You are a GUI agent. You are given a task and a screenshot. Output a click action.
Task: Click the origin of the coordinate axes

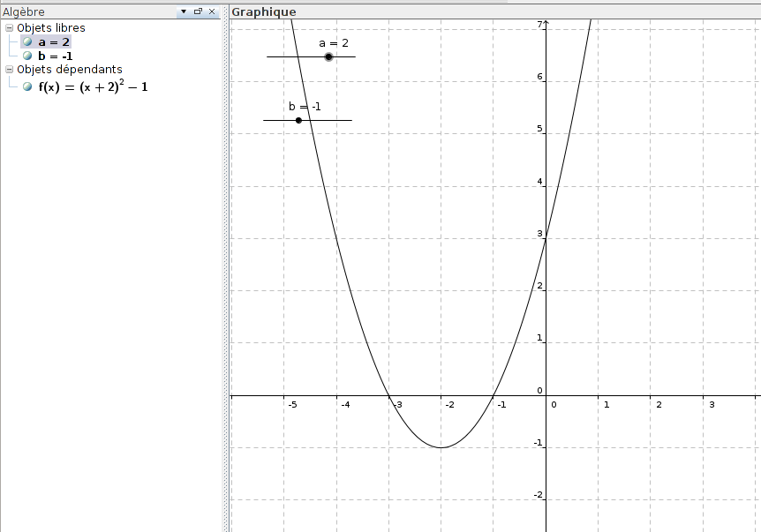tap(546, 396)
